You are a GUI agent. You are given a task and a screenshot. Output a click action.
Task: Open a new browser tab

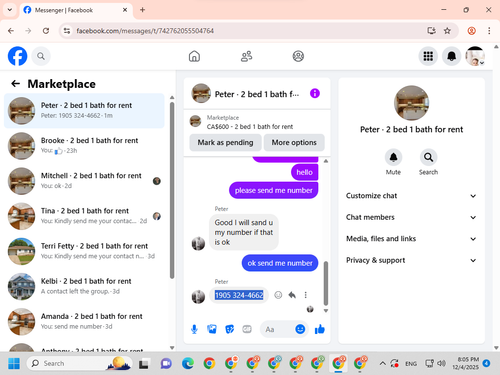pos(142,10)
